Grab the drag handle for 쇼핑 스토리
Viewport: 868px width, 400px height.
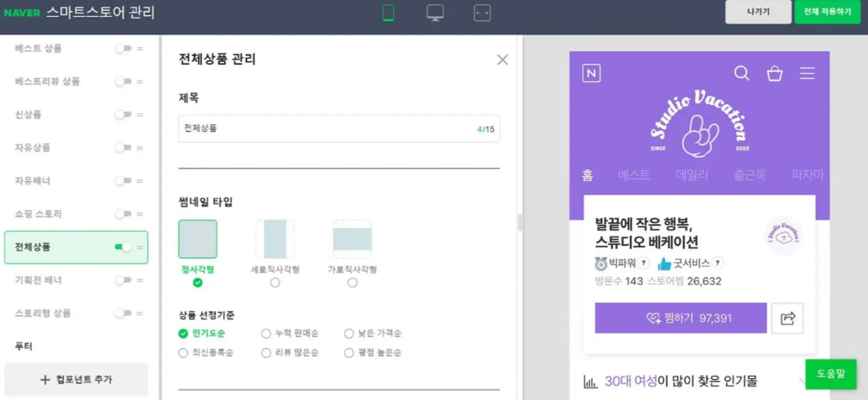click(139, 214)
